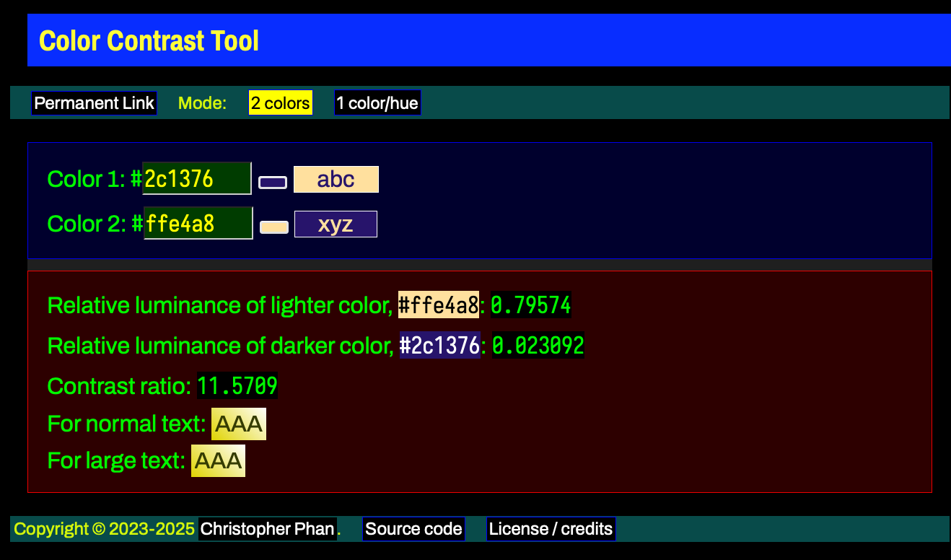951x560 pixels.
Task: Select the darker color luminance value 0.023092
Action: pos(538,346)
